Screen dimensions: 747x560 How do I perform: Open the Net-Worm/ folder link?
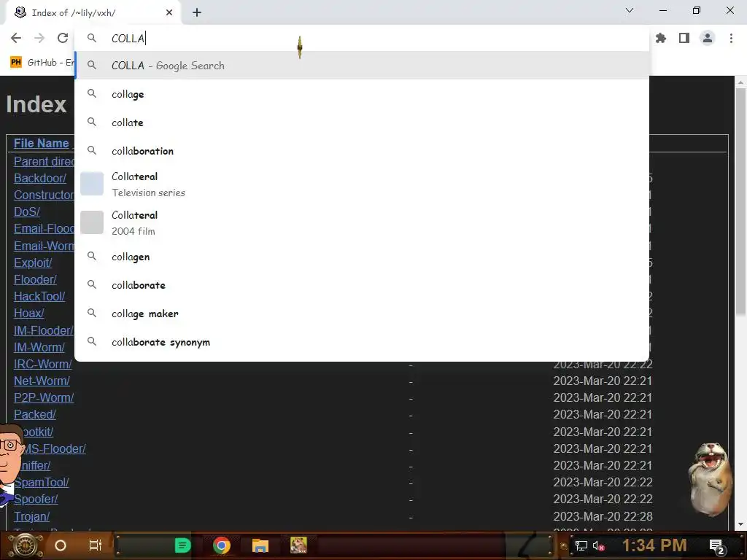[x=42, y=381]
